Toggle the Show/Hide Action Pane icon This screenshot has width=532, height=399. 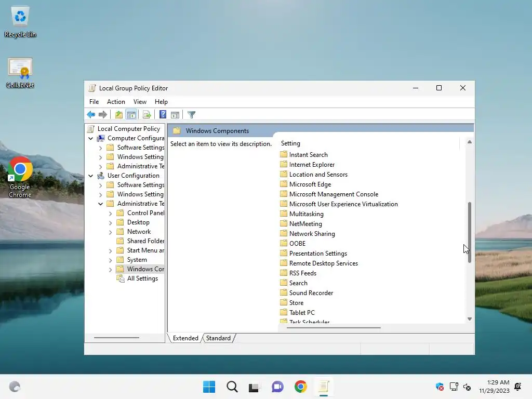[x=175, y=115]
